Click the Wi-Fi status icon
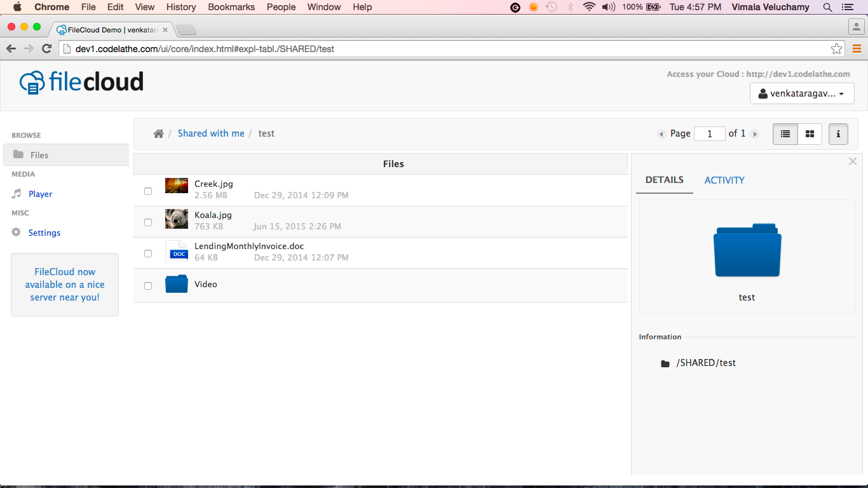Viewport: 868px width, 488px height. click(589, 7)
